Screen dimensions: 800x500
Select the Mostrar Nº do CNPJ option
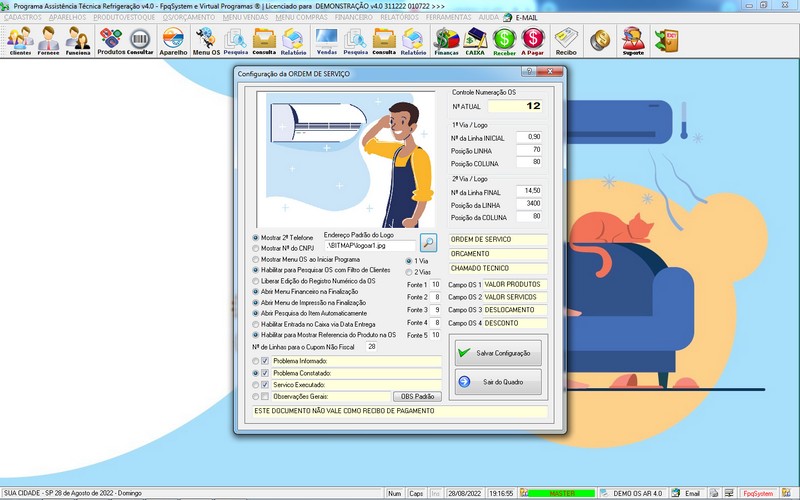point(255,248)
